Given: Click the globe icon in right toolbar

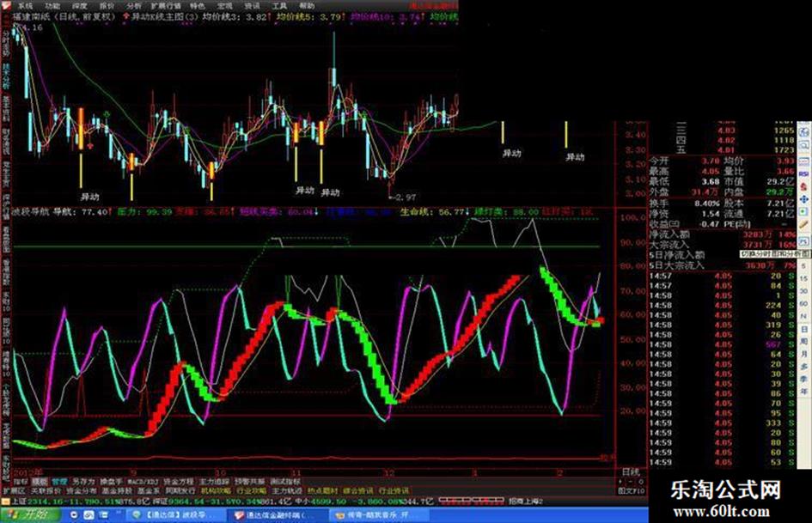Looking at the screenshot, I should (x=803, y=131).
